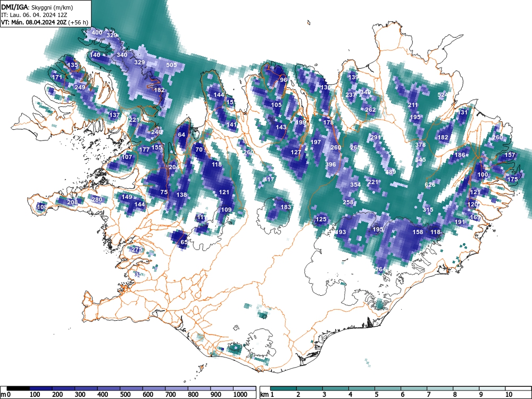The height and width of the screenshot is (399, 532).
Task: Click the visibility value '171'
Action: click(x=57, y=77)
